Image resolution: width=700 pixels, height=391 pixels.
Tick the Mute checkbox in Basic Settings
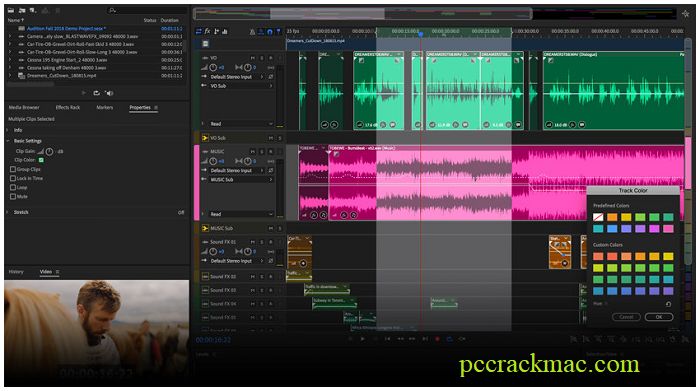(x=13, y=196)
